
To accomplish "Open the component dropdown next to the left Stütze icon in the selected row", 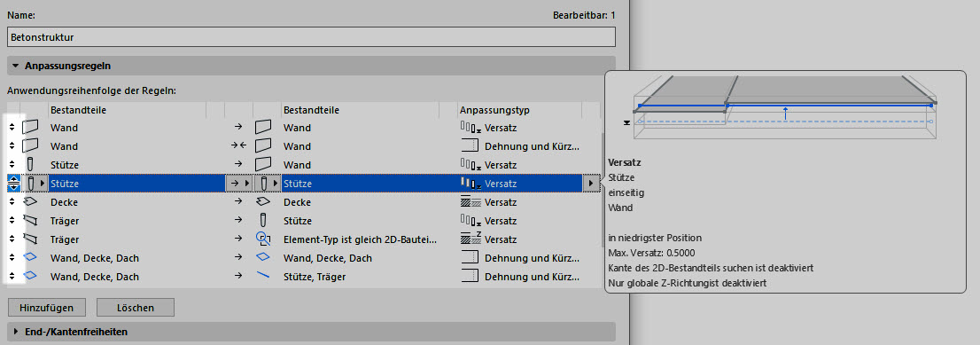I will click(42, 184).
